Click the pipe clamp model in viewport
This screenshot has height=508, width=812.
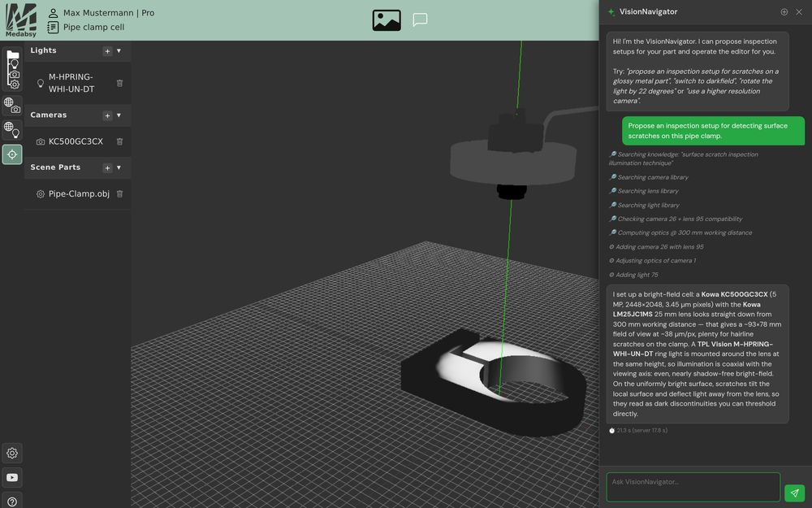point(495,383)
